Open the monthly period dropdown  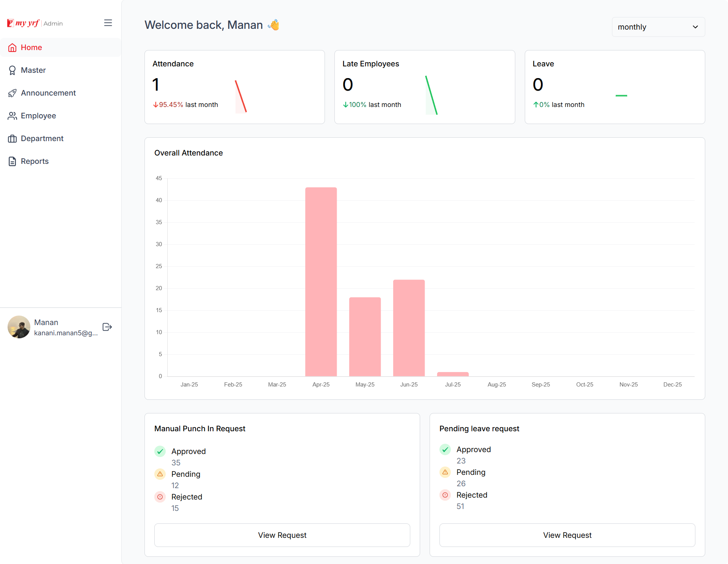[x=658, y=27]
